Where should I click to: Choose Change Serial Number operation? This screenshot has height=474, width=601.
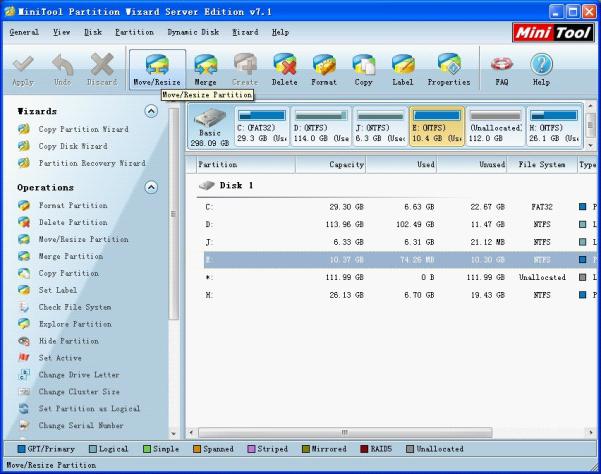tap(71, 425)
